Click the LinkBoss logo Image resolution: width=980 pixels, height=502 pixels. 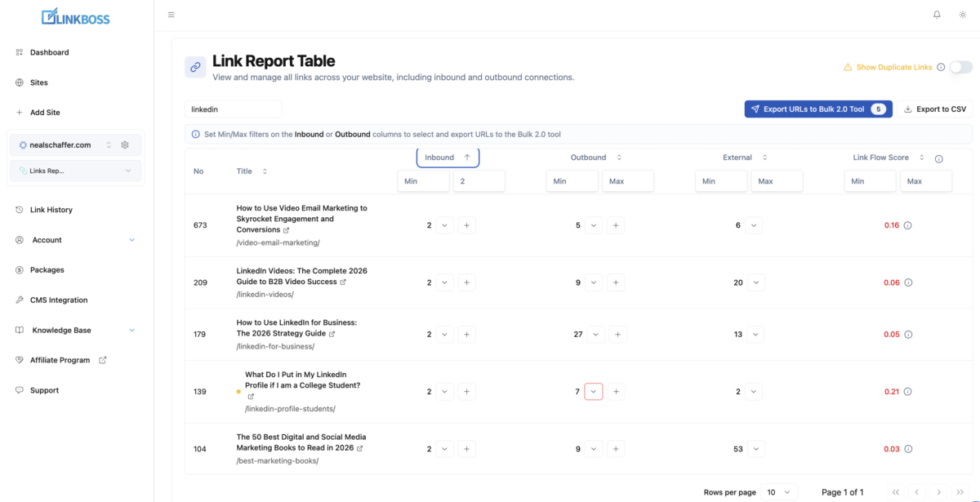coord(75,16)
